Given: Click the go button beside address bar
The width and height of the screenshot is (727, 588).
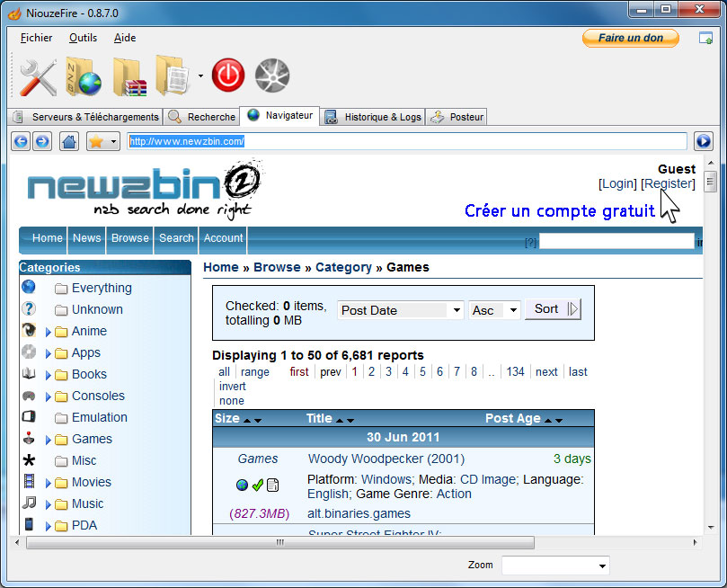Looking at the screenshot, I should [x=704, y=141].
